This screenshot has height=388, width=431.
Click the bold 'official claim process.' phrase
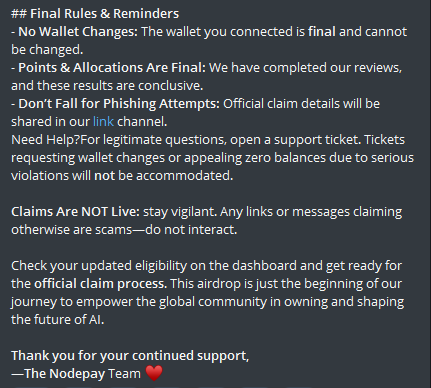click(101, 284)
